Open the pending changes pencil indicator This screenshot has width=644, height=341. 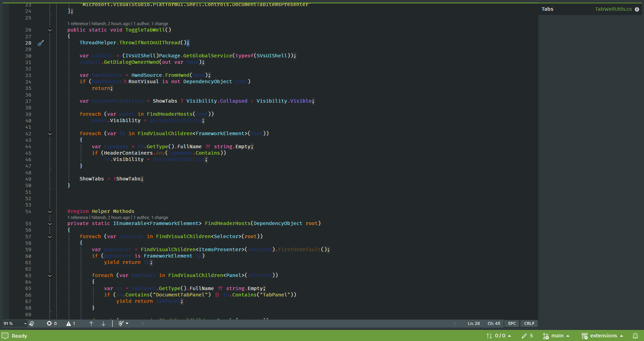coord(527,336)
